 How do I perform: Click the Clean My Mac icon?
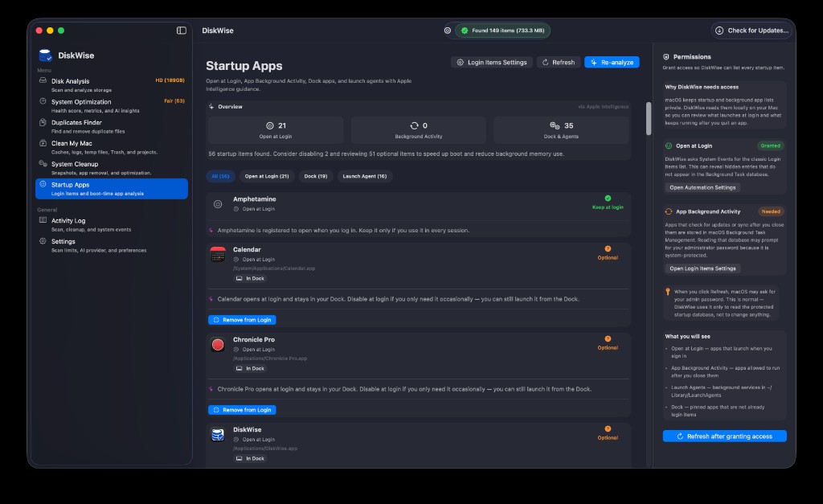[43, 143]
